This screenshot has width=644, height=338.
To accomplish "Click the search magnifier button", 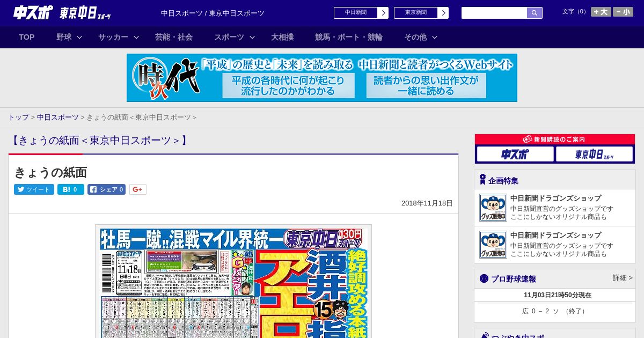I will (x=535, y=13).
